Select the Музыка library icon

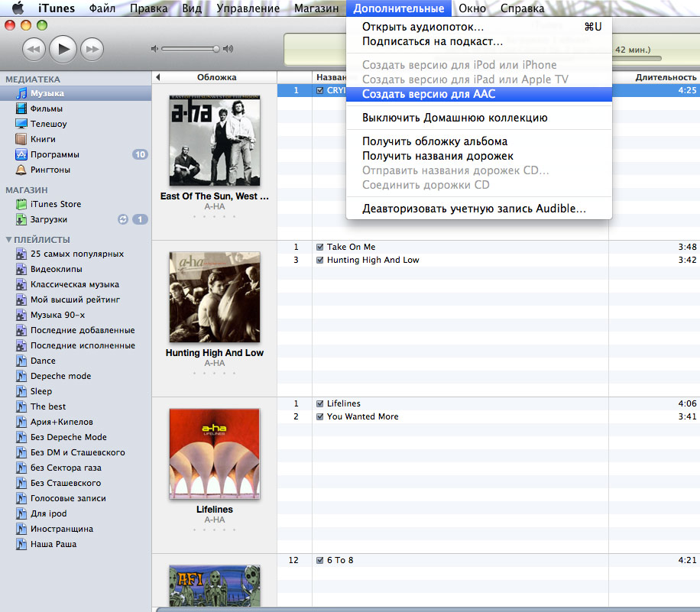(x=21, y=93)
